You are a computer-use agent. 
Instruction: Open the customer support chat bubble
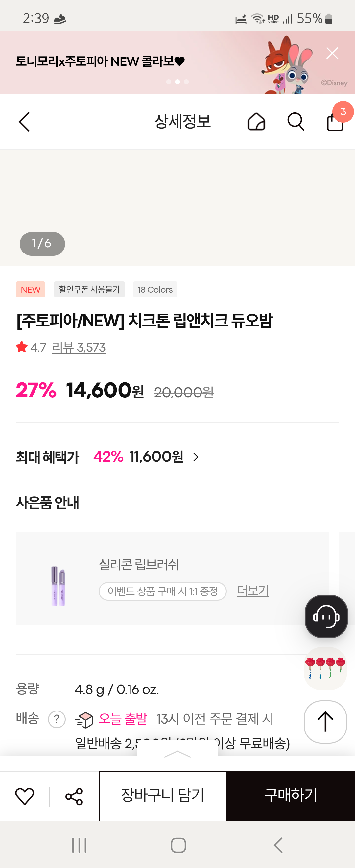point(326,616)
